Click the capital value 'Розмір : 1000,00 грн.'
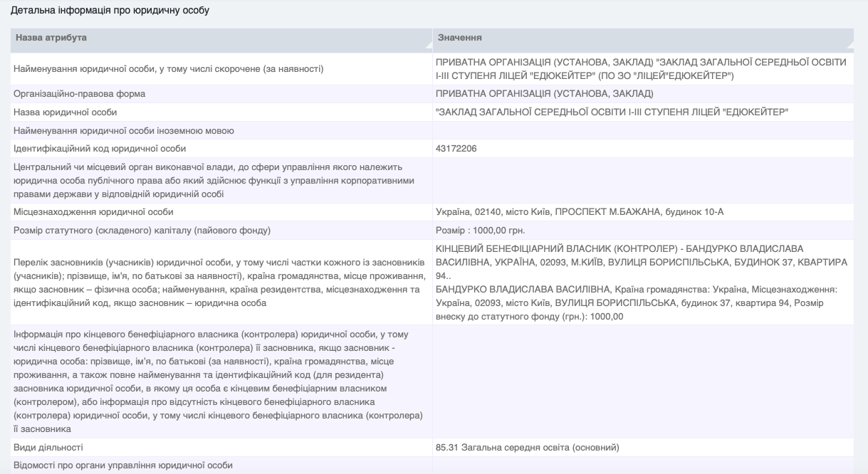Image resolution: width=868 pixels, height=474 pixels. tap(480, 231)
